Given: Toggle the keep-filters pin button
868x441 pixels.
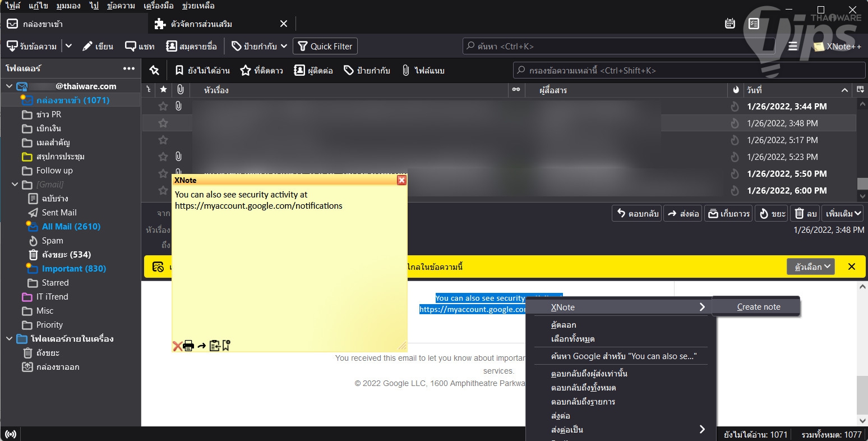Looking at the screenshot, I should point(154,70).
